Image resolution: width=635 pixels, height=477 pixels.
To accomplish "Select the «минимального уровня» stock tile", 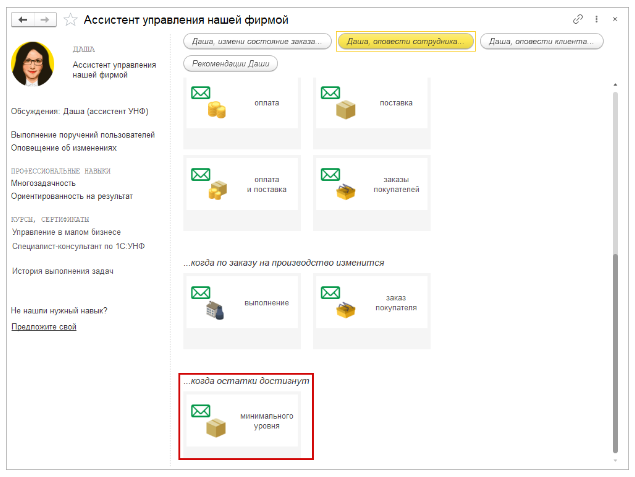I will coord(244,420).
